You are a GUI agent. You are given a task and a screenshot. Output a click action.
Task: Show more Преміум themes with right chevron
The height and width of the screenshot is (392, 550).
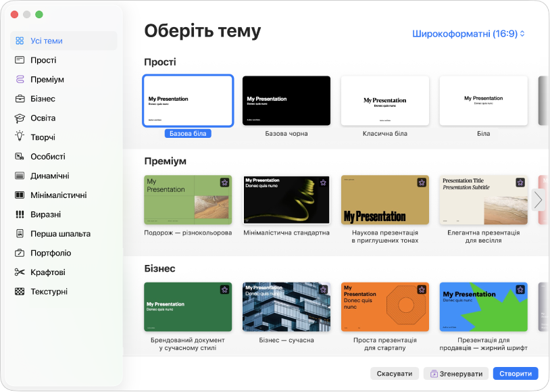click(x=539, y=200)
